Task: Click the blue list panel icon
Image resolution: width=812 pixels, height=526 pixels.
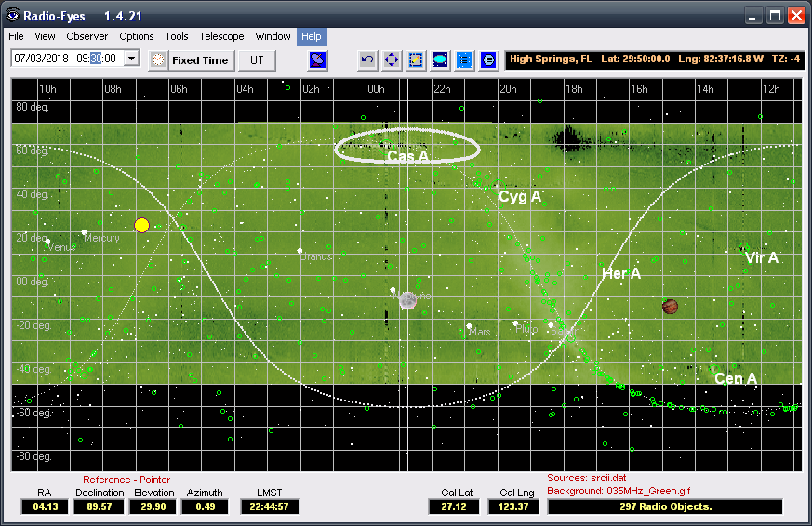Action: click(x=464, y=59)
